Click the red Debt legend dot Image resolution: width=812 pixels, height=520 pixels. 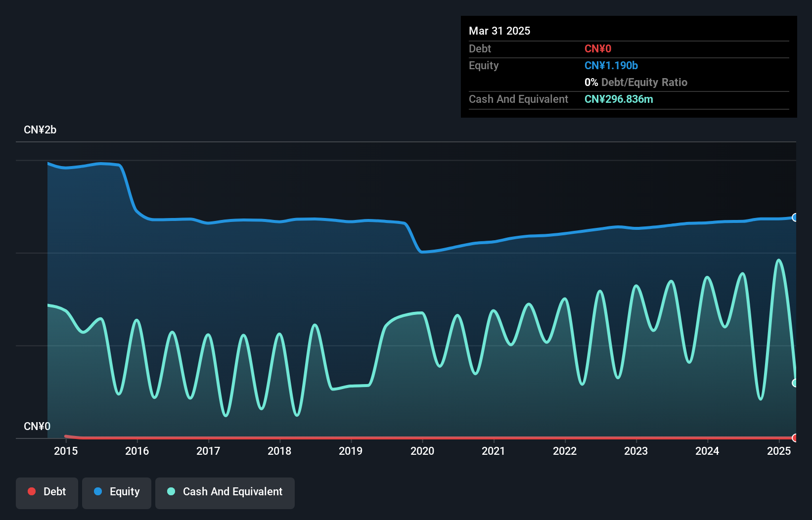pyautogui.click(x=32, y=491)
